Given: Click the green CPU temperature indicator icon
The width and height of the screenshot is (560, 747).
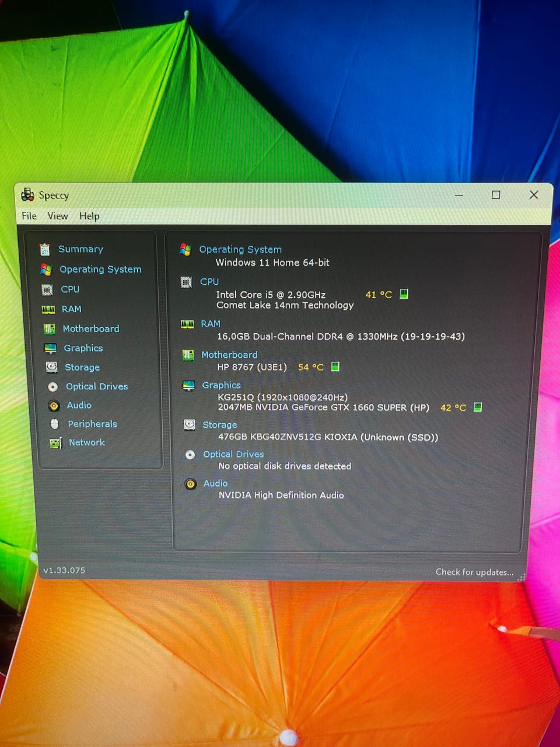Looking at the screenshot, I should [404, 294].
